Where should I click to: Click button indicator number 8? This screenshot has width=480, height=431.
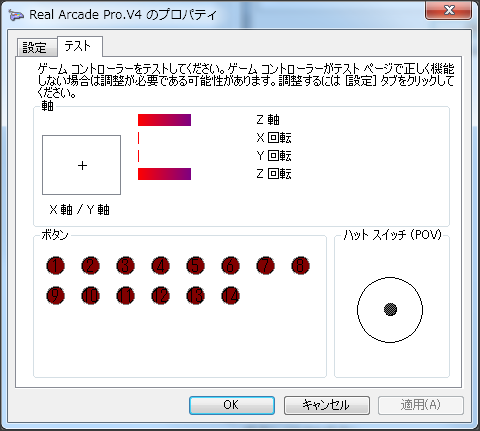pyautogui.click(x=300, y=266)
